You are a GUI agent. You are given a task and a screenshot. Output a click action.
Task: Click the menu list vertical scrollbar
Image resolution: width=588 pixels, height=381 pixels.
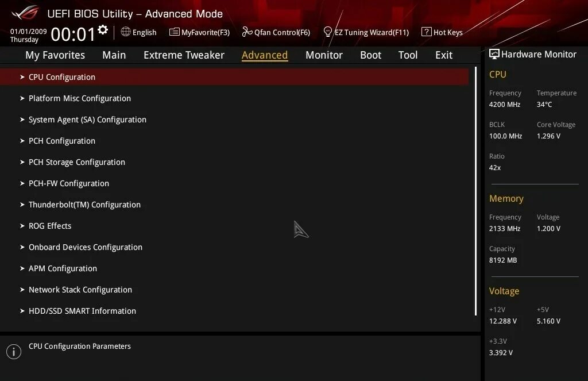tap(475, 191)
